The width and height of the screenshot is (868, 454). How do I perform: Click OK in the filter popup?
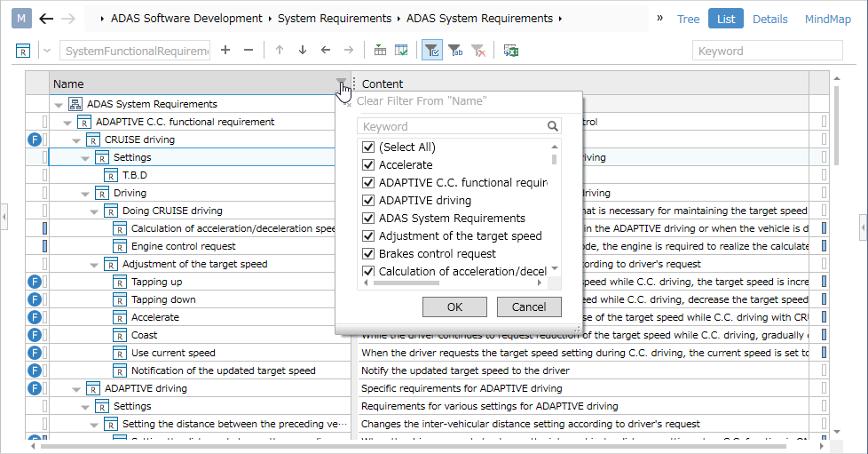tap(454, 307)
